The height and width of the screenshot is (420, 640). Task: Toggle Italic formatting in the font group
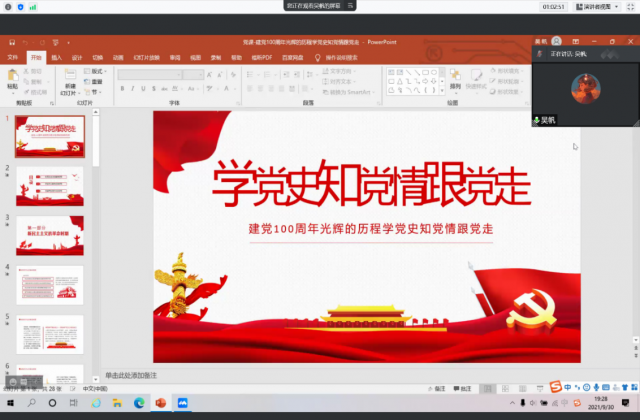click(133, 89)
